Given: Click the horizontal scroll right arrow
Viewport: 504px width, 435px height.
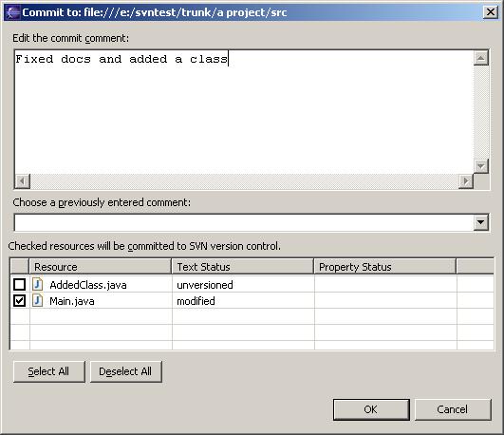Looking at the screenshot, I should [x=466, y=181].
